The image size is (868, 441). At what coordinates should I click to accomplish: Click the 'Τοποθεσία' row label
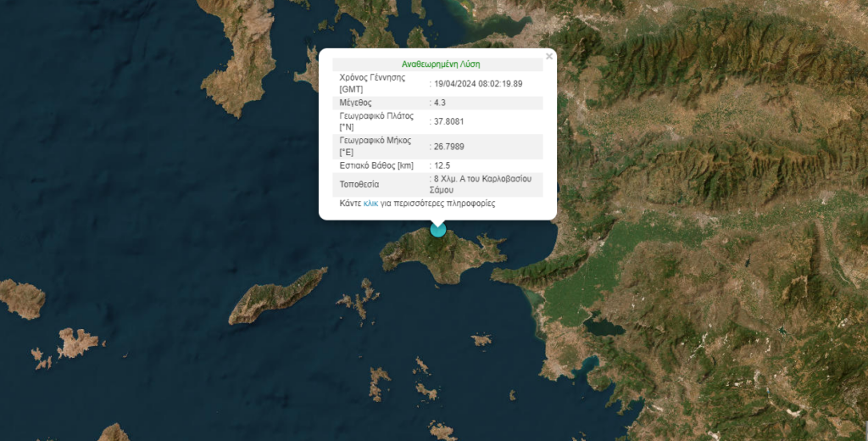coord(359,184)
